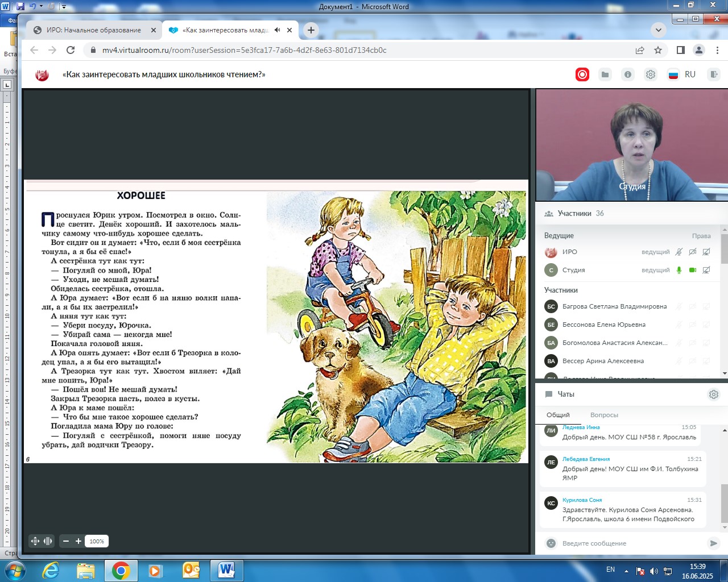
Task: Open Chrome profile avatar
Action: coord(699,50)
